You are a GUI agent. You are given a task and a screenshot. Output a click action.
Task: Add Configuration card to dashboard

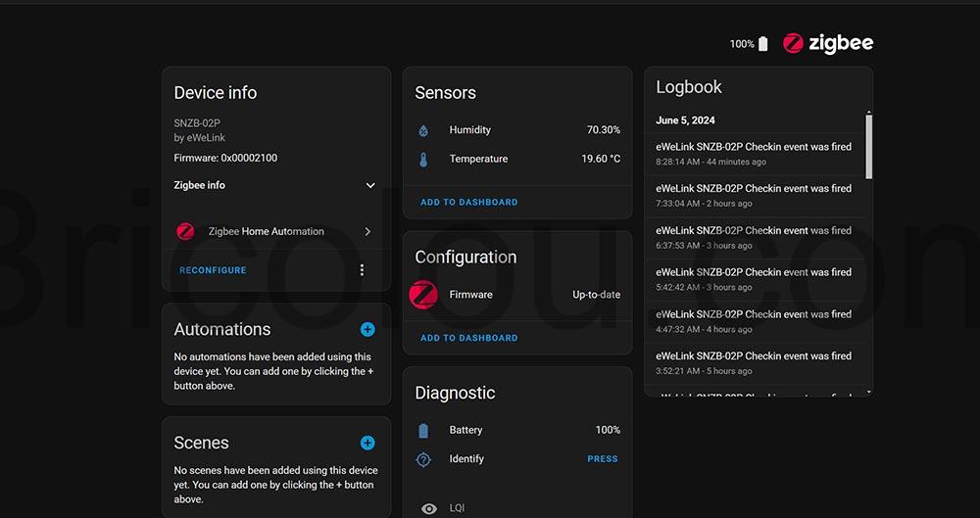468,338
